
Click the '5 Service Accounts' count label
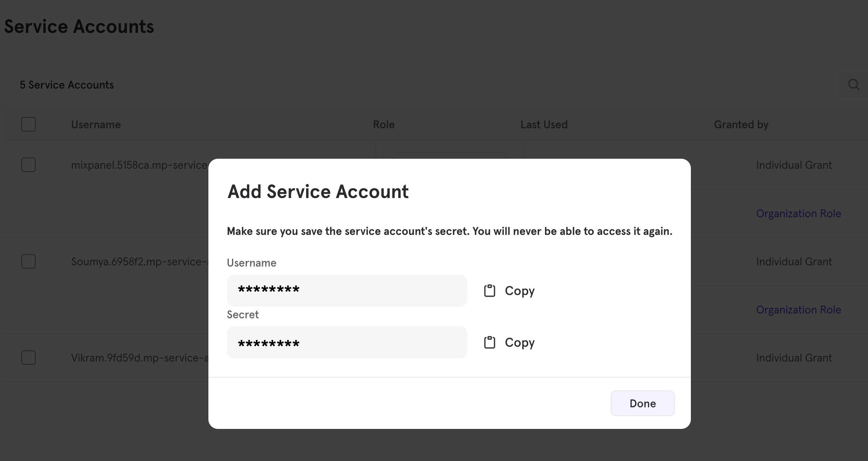tap(67, 85)
